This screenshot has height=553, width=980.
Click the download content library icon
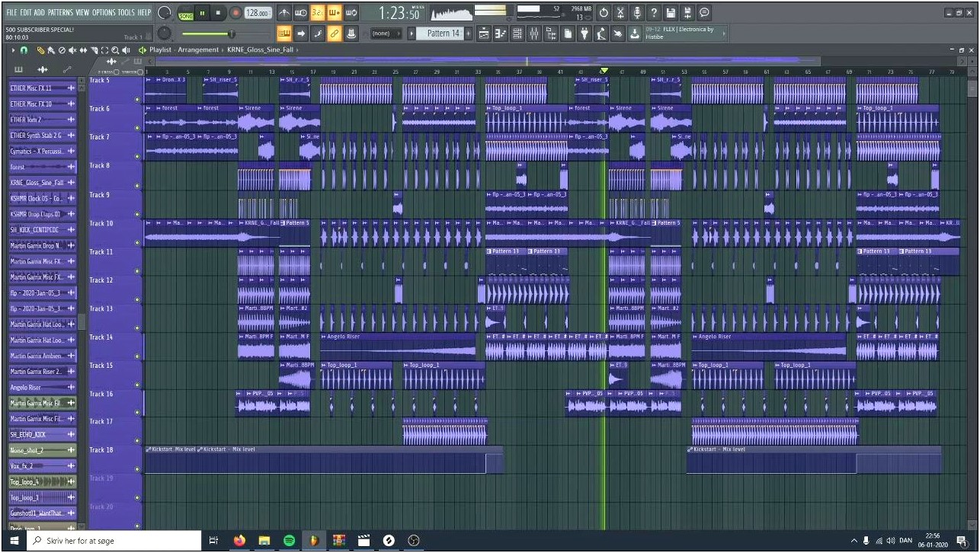pos(634,34)
